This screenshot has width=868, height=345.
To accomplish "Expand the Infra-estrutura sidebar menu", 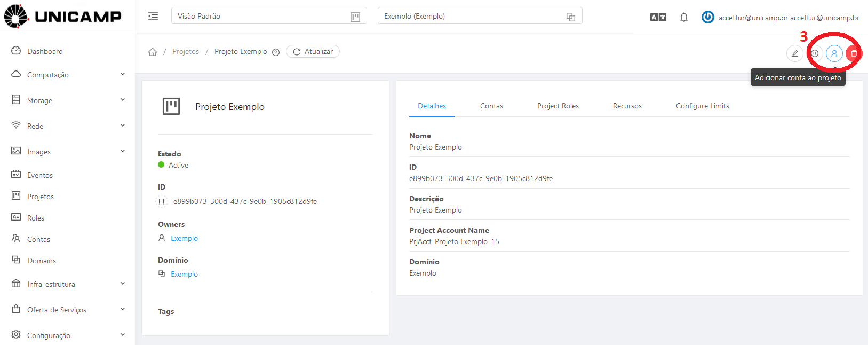I will pyautogui.click(x=68, y=284).
